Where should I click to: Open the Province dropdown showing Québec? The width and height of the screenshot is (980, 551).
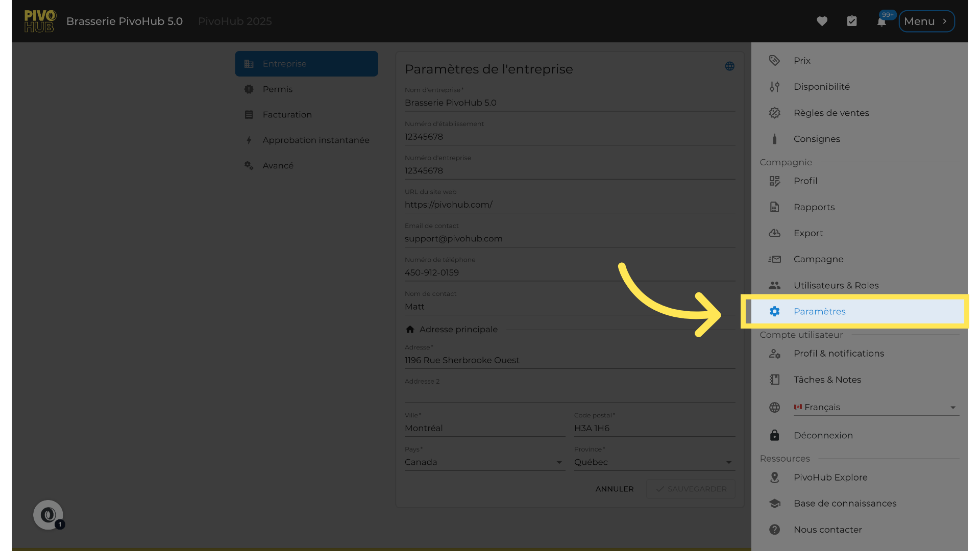[654, 462]
